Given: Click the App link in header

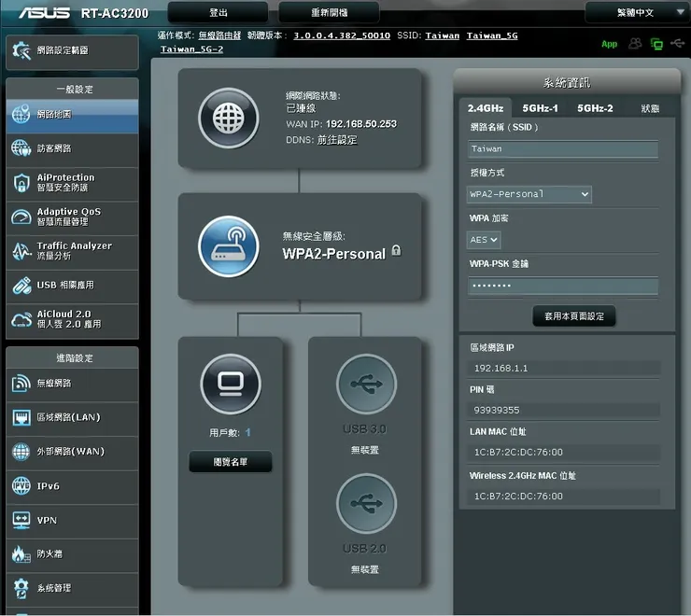Looking at the screenshot, I should coord(609,44).
